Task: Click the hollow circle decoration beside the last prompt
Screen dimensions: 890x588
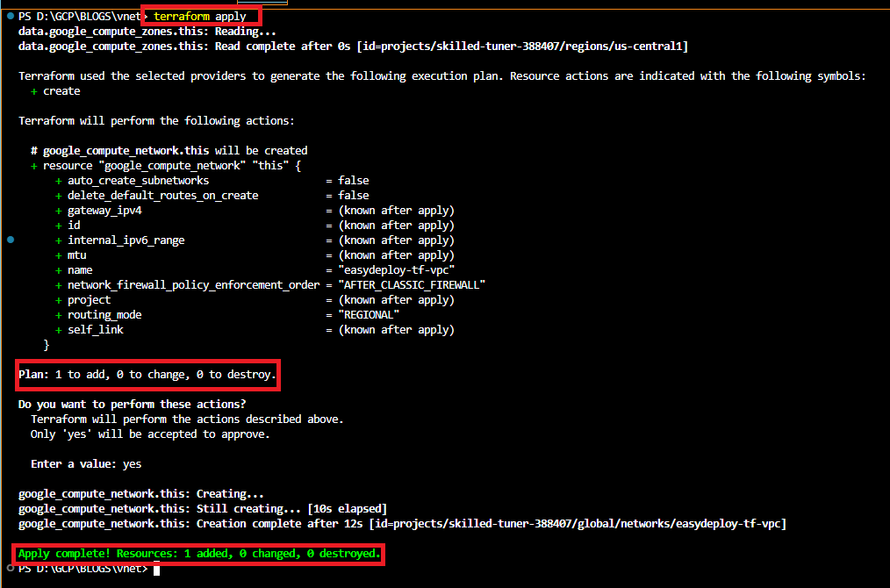Action: coord(11,568)
